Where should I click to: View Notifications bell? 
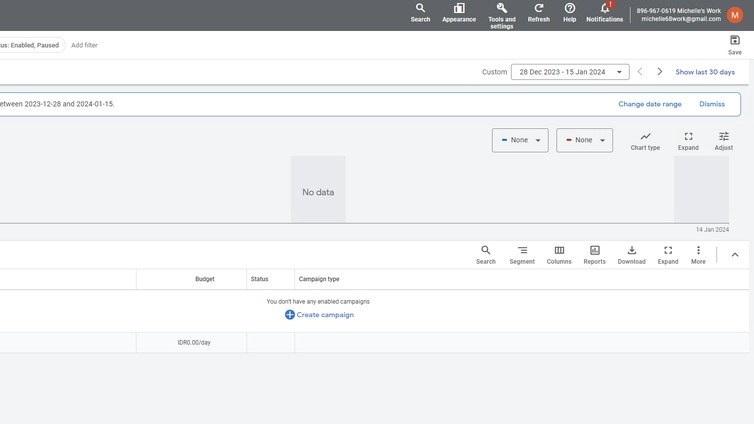[604, 13]
